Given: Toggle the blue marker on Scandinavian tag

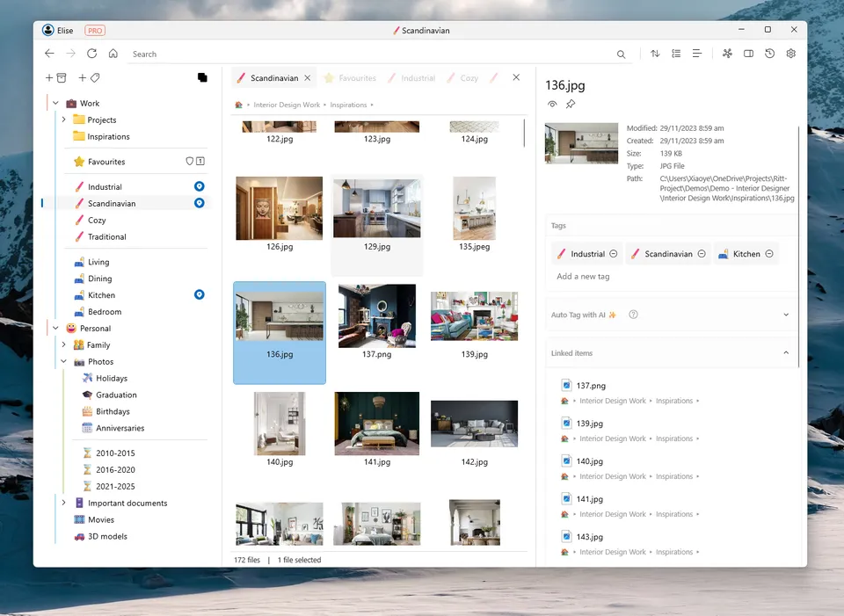Looking at the screenshot, I should coord(199,203).
